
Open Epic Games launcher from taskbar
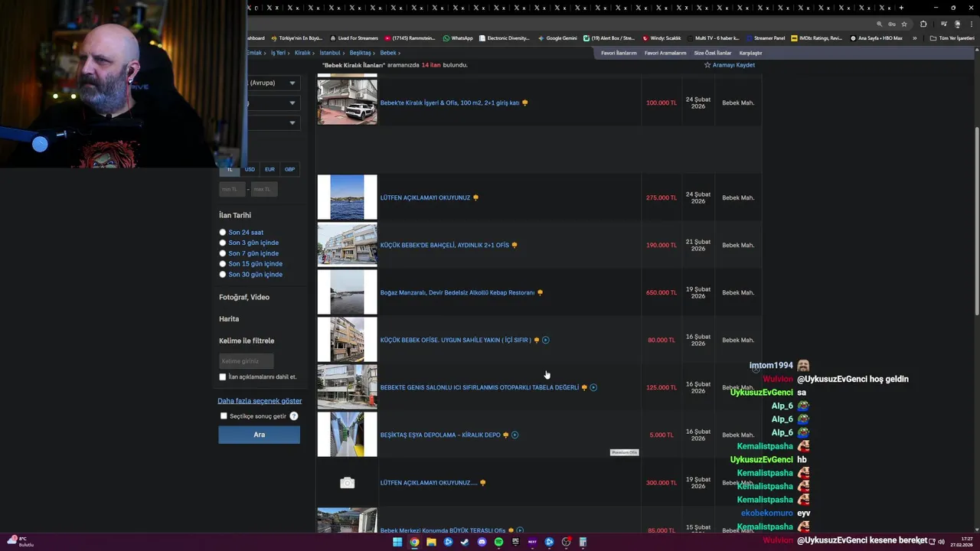[515, 542]
